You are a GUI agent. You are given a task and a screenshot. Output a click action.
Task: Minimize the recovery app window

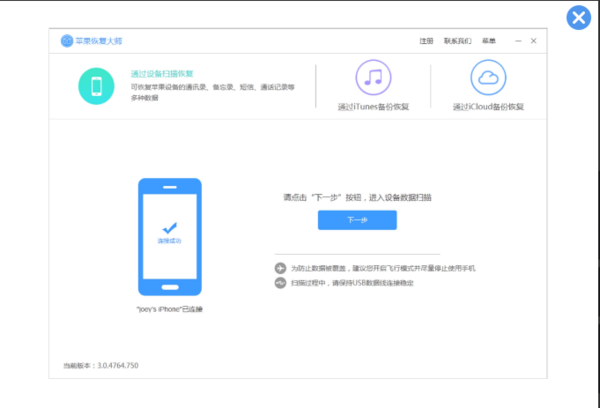[518, 41]
